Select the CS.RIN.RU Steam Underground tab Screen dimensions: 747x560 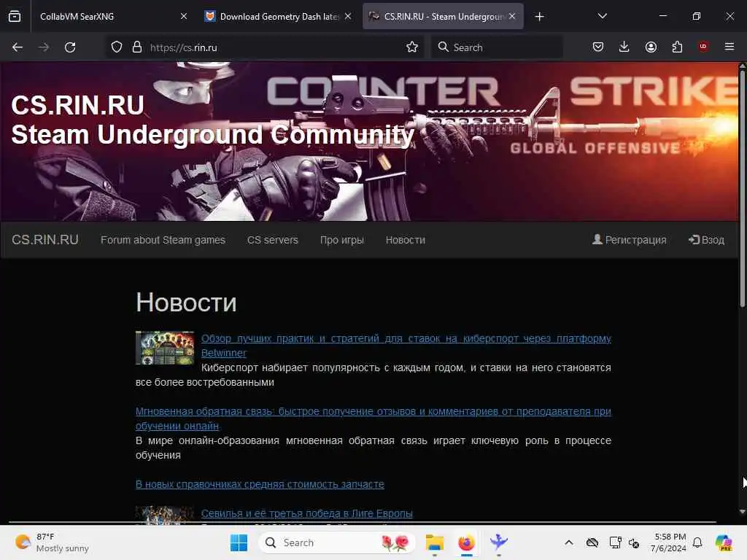[x=443, y=17]
